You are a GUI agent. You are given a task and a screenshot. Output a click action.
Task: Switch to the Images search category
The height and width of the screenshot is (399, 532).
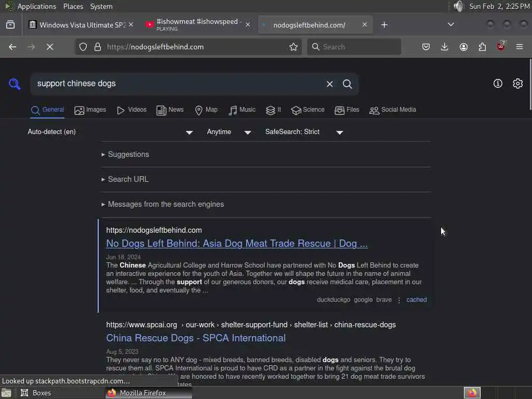point(90,110)
